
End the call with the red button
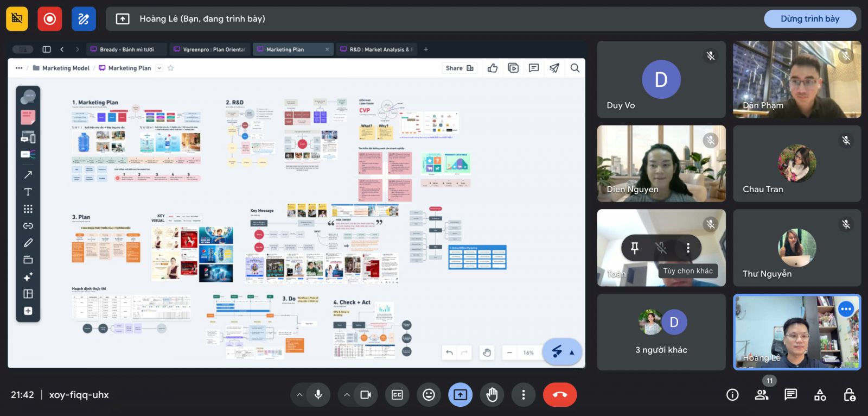[560, 395]
